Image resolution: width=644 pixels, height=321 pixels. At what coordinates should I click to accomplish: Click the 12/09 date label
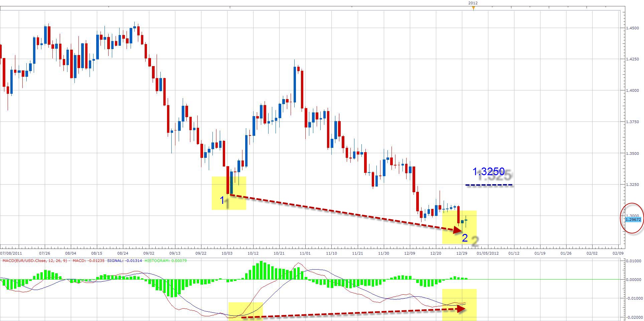[x=410, y=253]
